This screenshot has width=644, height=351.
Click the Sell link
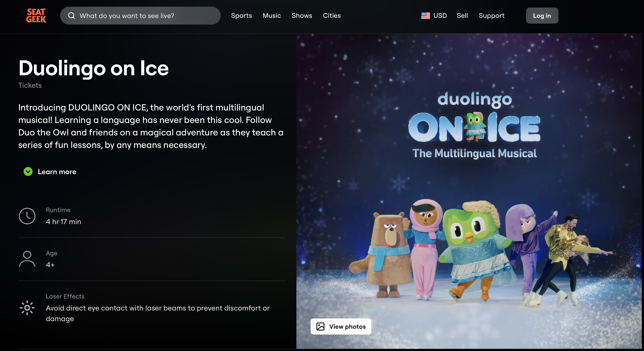point(462,16)
